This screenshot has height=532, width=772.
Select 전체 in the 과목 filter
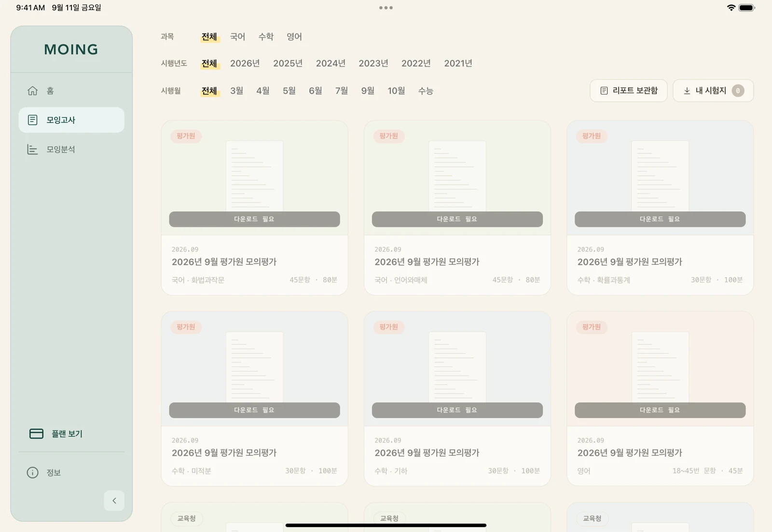click(209, 37)
